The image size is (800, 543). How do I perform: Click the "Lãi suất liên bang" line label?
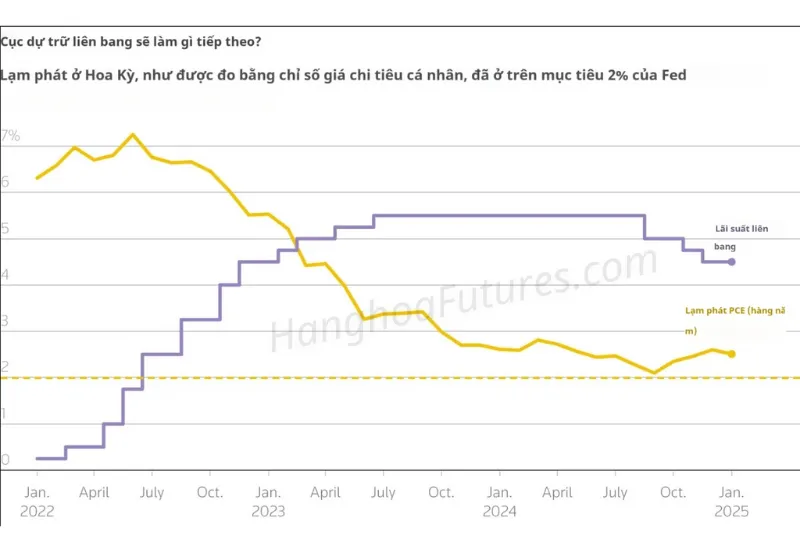click(740, 236)
